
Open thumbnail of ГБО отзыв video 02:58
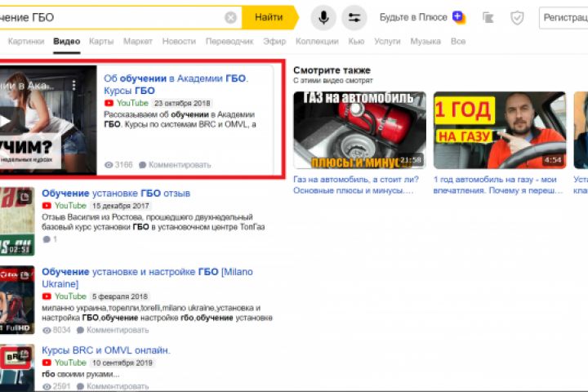click(17, 221)
